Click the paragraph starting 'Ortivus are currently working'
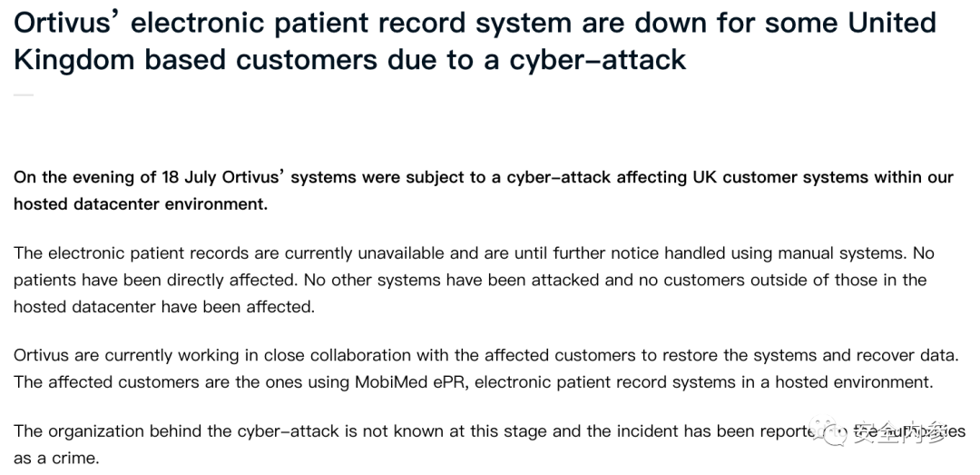The width and height of the screenshot is (980, 475). [x=486, y=369]
